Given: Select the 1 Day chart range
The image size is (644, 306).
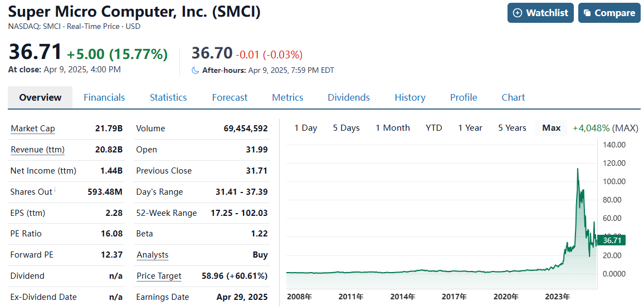Looking at the screenshot, I should 306,128.
